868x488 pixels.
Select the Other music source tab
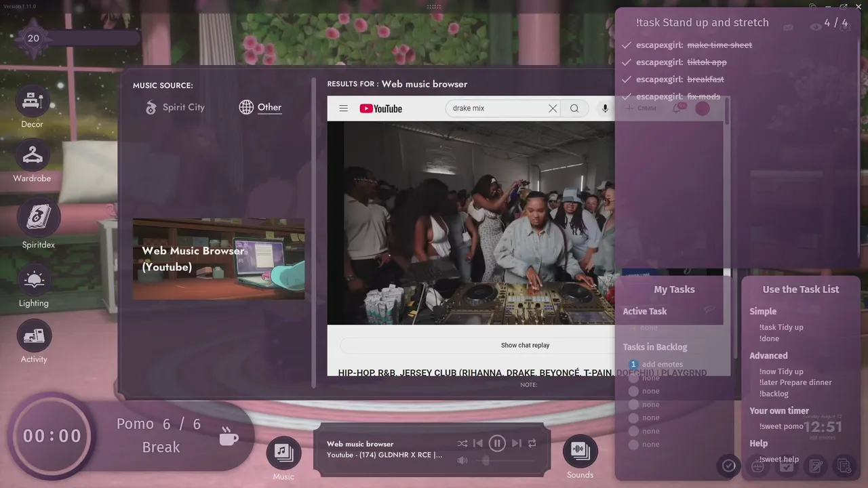[260, 107]
